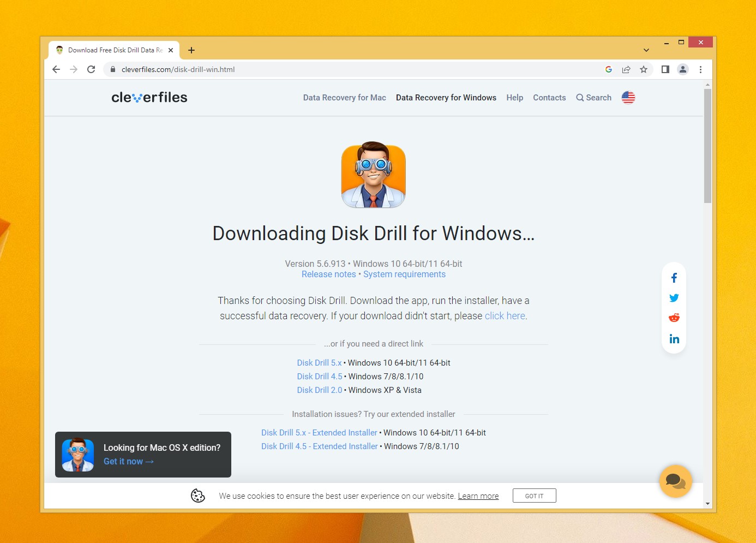Share this page via share icon
This screenshot has height=543, width=756.
[x=626, y=69]
